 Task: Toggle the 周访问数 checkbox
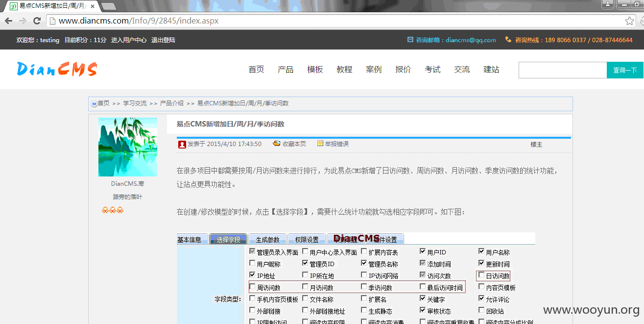pos(252,287)
